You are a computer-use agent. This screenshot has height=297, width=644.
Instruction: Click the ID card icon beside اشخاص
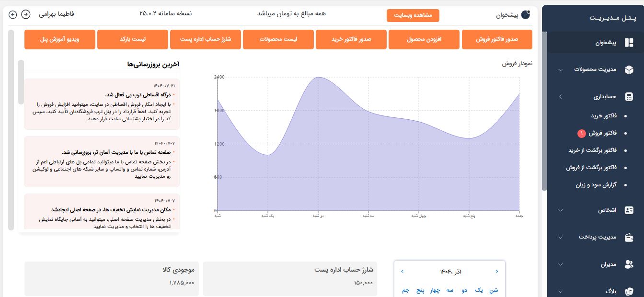tap(629, 210)
